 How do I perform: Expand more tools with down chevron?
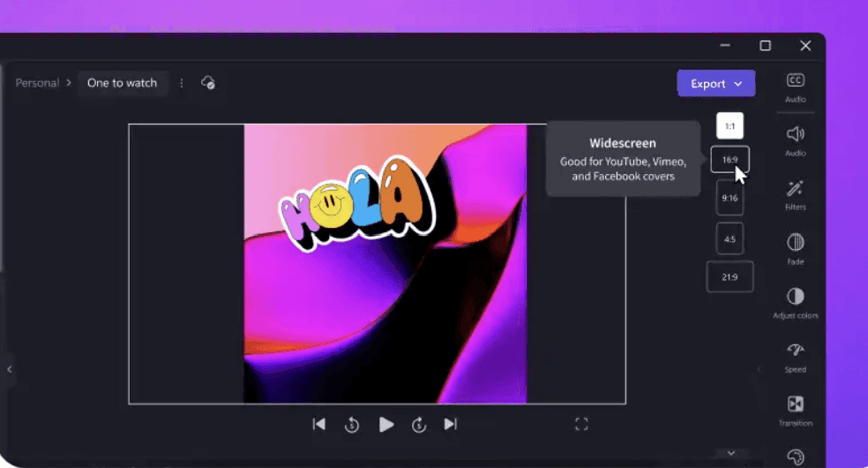click(x=731, y=453)
